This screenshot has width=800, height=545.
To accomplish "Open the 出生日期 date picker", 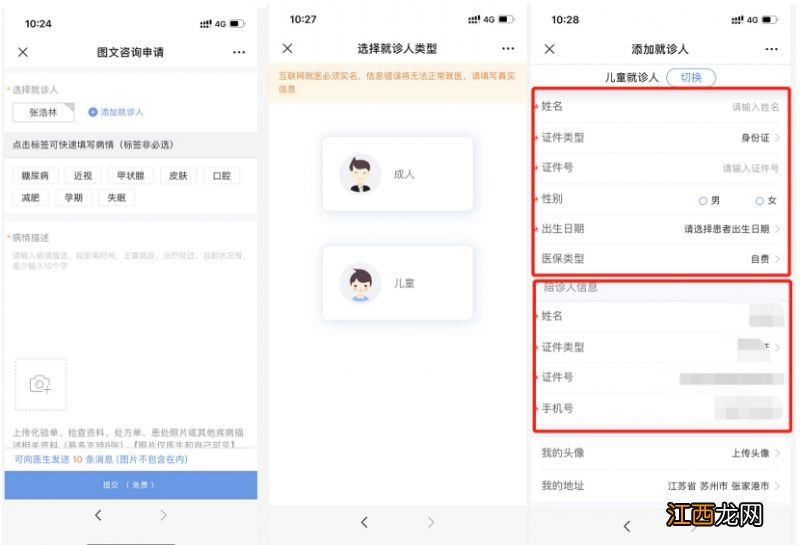I will [x=661, y=229].
